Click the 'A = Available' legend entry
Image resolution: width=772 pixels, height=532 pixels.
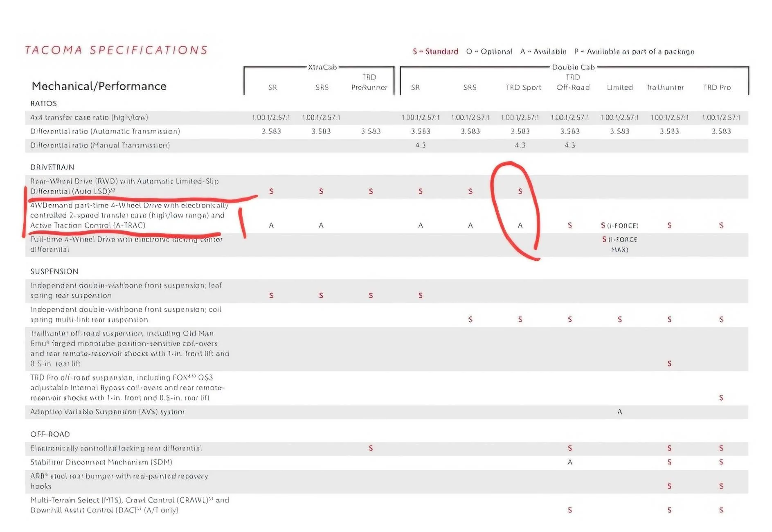(x=543, y=52)
